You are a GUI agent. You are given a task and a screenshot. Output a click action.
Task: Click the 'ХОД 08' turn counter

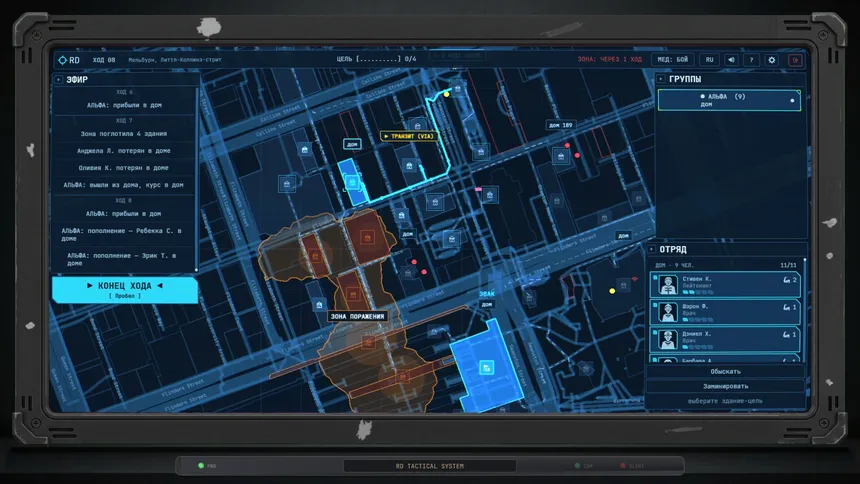(104, 60)
